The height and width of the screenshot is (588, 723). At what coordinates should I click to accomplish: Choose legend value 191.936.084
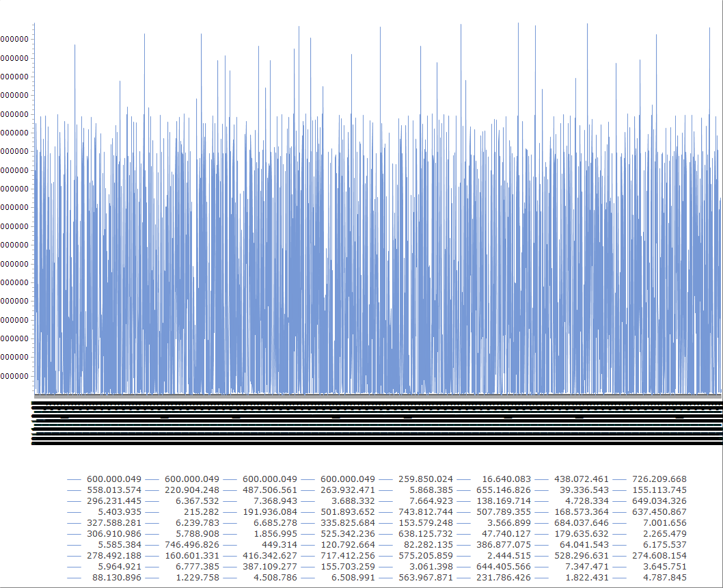pyautogui.click(x=270, y=512)
